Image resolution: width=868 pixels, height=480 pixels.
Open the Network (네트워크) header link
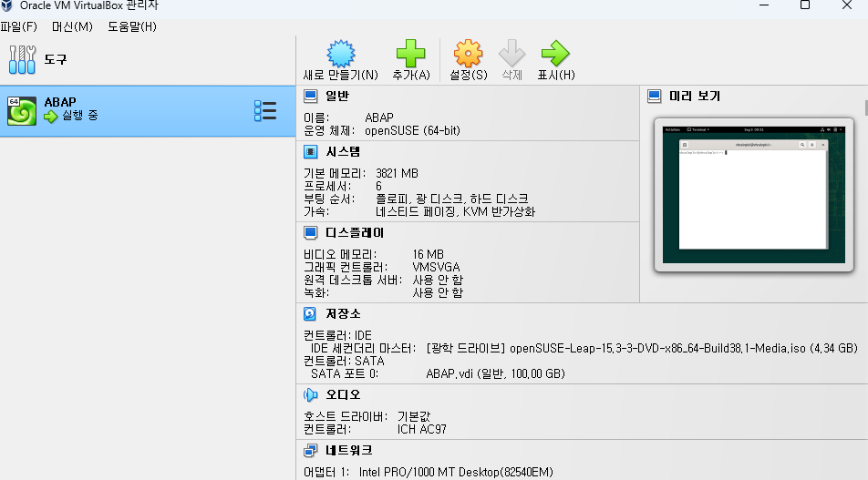[348, 451]
